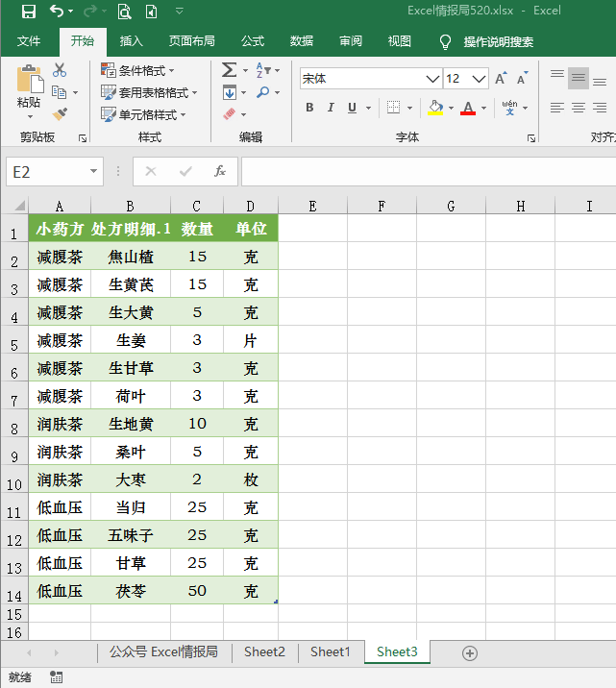Toggle Bold formatting

309,108
